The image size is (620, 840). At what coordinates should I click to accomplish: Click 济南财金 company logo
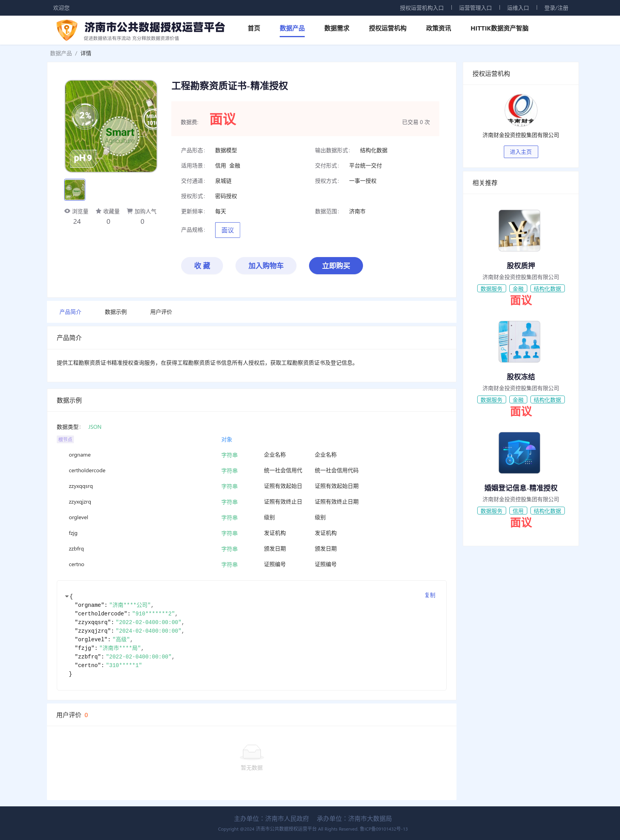521,110
